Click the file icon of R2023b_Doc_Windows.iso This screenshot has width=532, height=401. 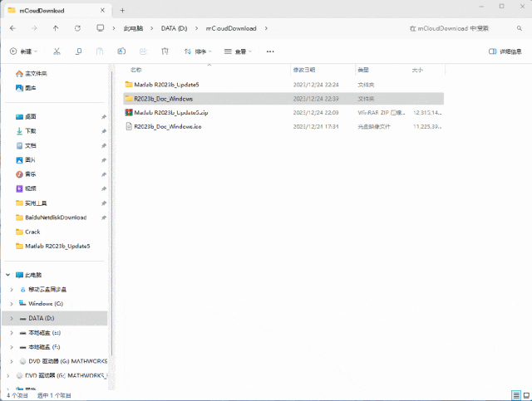(x=129, y=126)
